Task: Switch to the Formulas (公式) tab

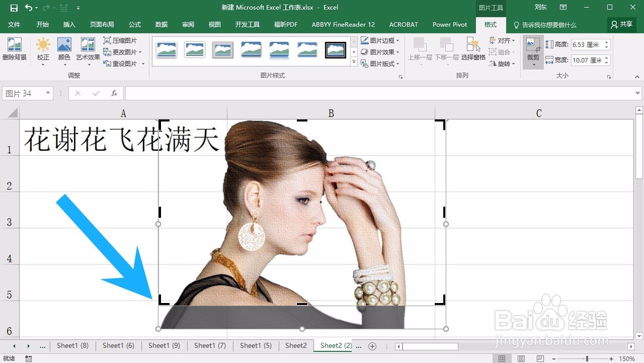Action: click(x=135, y=25)
